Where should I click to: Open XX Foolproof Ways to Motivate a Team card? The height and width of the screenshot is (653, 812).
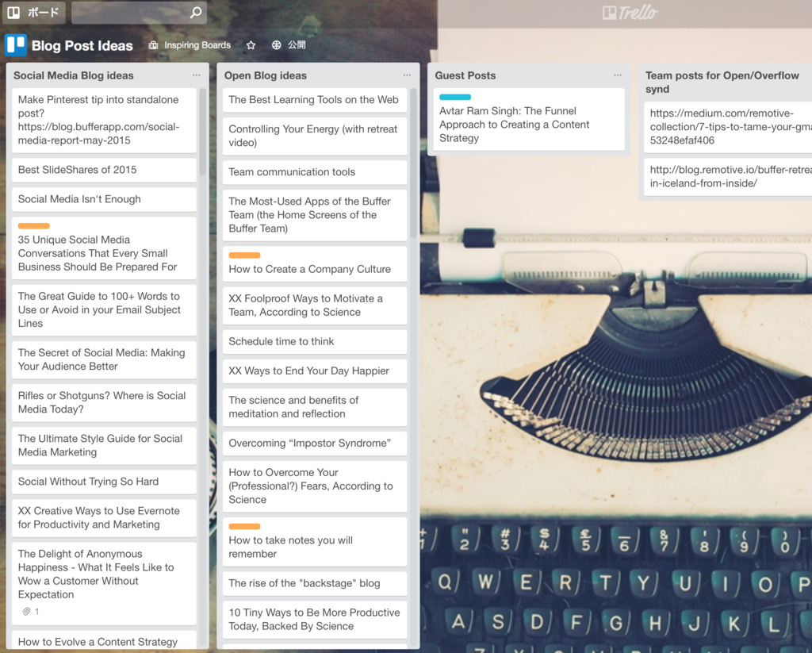tap(315, 305)
